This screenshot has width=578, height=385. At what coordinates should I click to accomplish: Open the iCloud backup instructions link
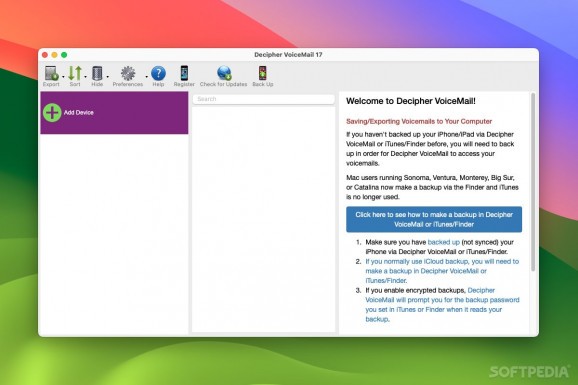tap(442, 271)
